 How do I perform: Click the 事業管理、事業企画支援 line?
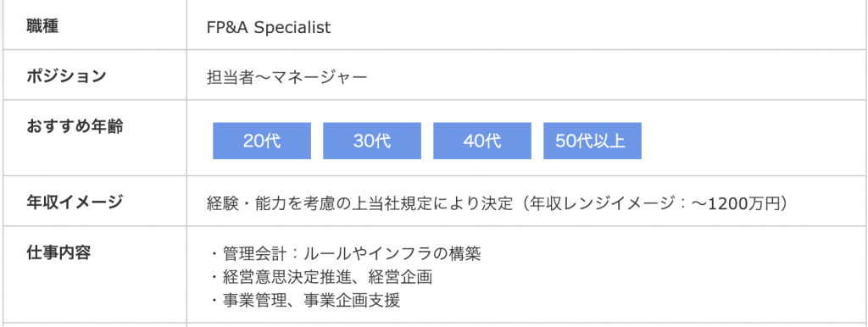coord(305,301)
